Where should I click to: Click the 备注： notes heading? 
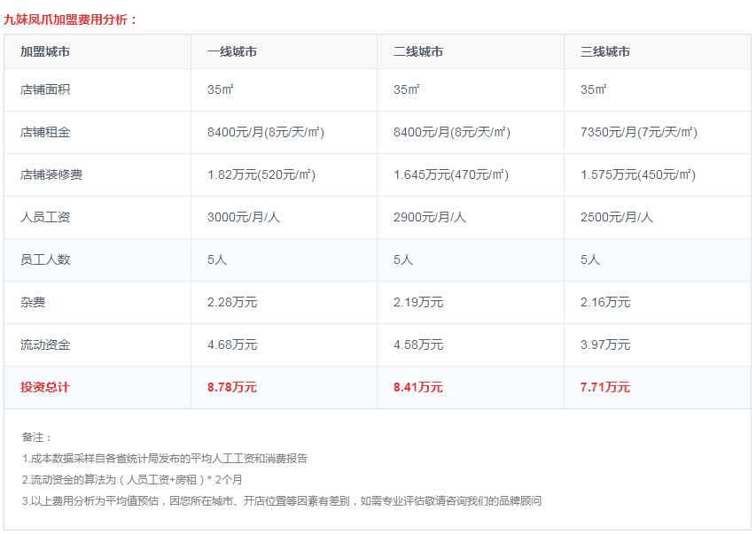[x=36, y=437]
